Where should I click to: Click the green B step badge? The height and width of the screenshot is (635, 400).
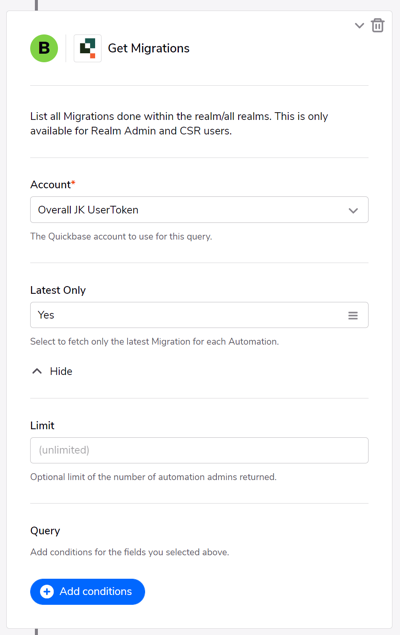tap(44, 48)
